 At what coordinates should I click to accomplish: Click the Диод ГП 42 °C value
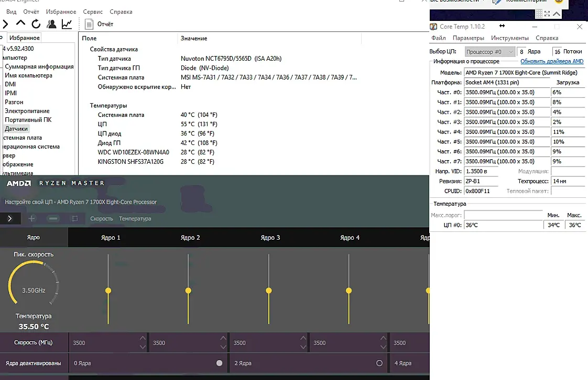(199, 143)
